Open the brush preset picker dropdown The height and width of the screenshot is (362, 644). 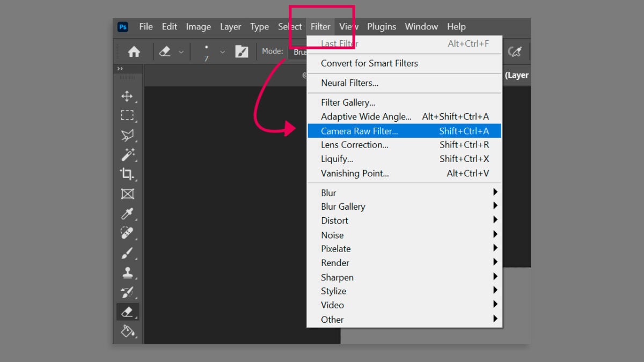click(223, 52)
